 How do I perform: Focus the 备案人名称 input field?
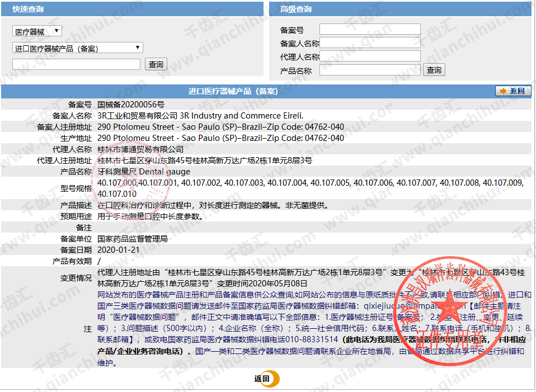point(369,42)
